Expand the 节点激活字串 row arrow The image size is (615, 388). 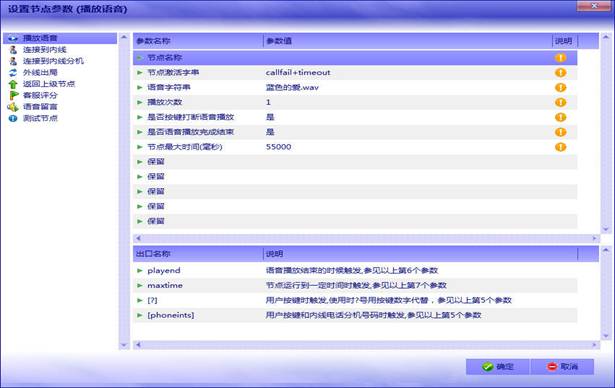(140, 73)
